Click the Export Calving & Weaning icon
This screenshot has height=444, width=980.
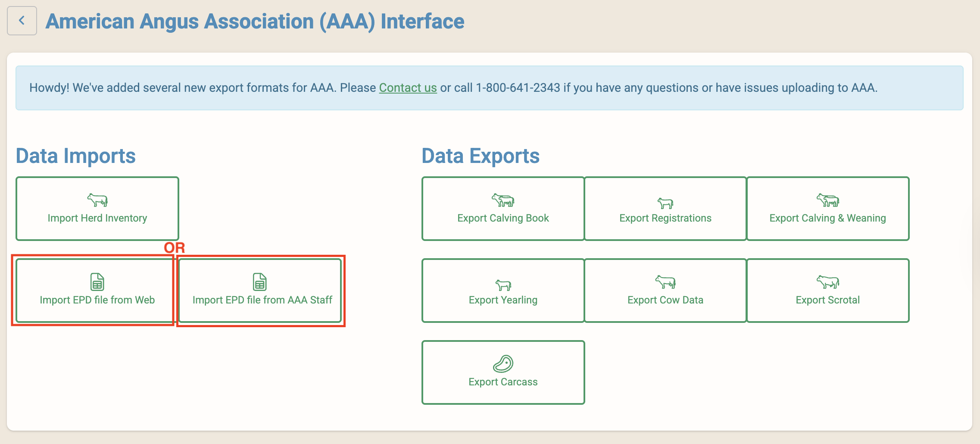[x=828, y=200]
